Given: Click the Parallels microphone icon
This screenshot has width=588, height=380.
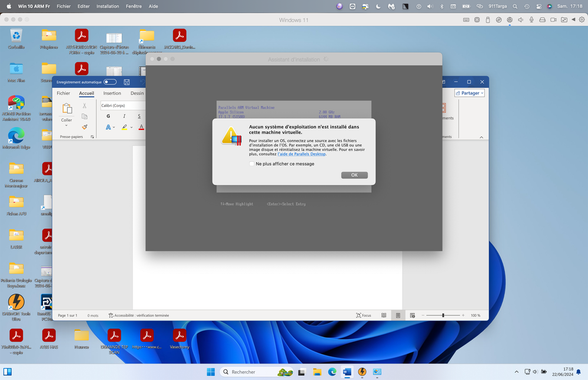Looking at the screenshot, I should point(531,20).
